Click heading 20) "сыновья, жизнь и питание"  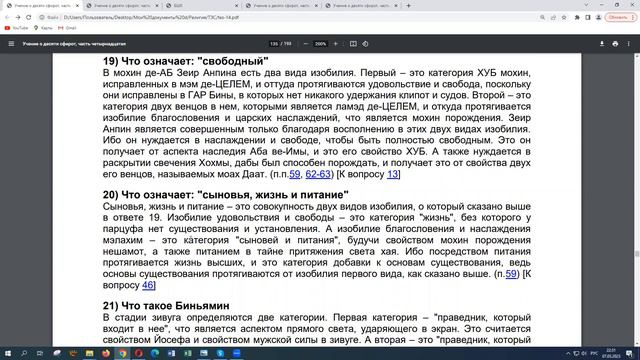226,195
